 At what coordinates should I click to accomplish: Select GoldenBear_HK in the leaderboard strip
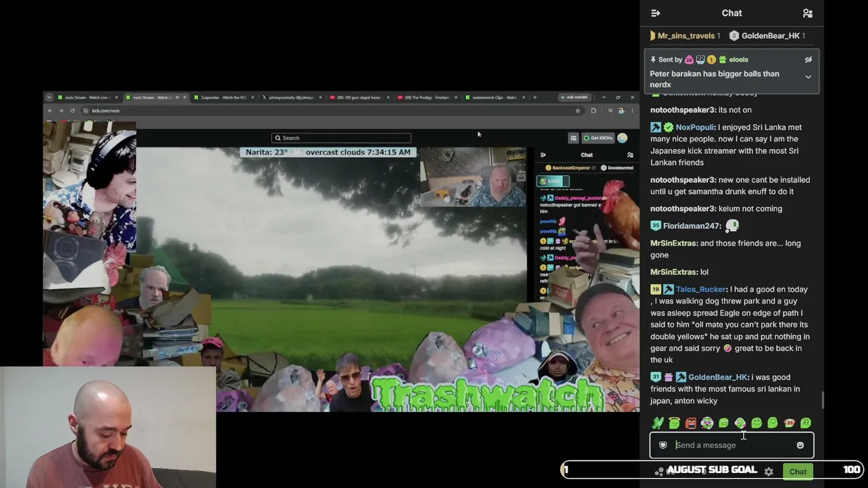(x=768, y=36)
